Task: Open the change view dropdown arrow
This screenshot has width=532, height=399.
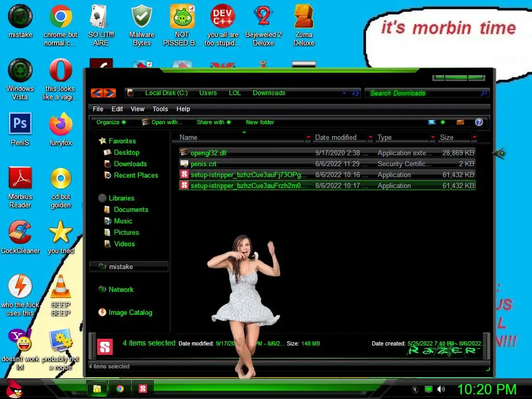Action: coord(443,122)
